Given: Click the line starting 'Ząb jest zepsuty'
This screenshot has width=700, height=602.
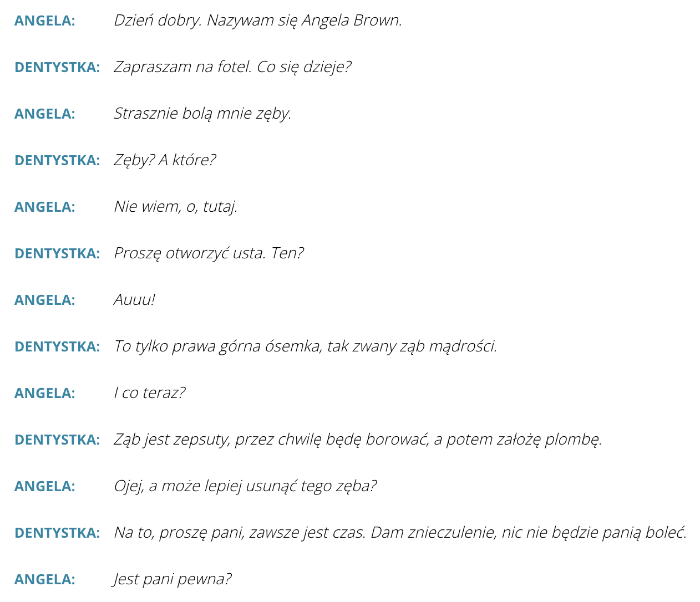Looking at the screenshot, I should click(x=358, y=440).
